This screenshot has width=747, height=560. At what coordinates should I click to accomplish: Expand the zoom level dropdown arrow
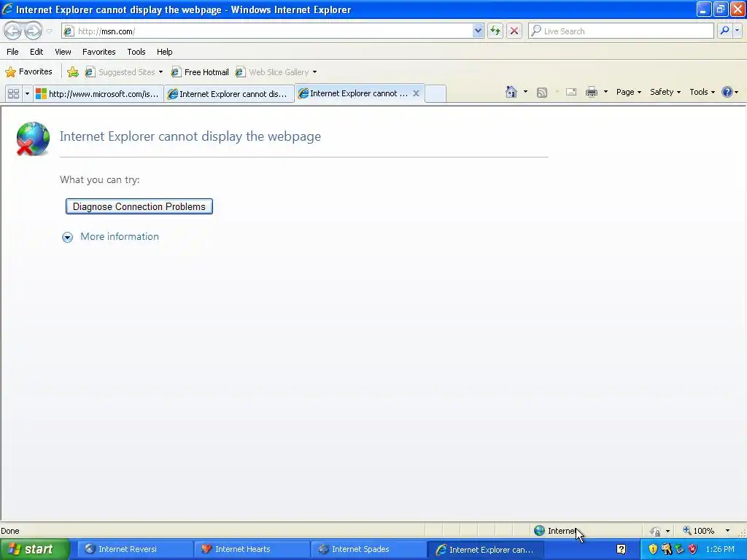[727, 531]
